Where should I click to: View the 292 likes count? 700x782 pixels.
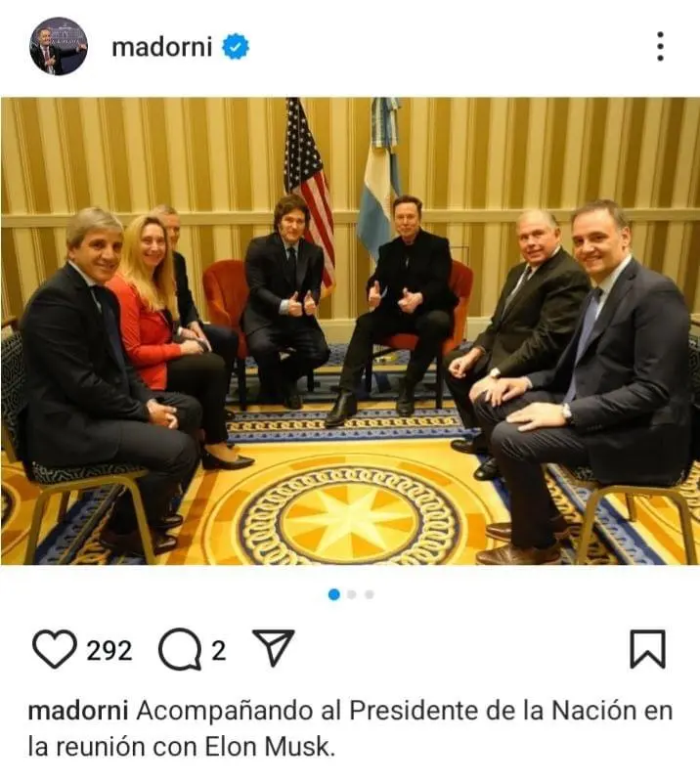[109, 650]
